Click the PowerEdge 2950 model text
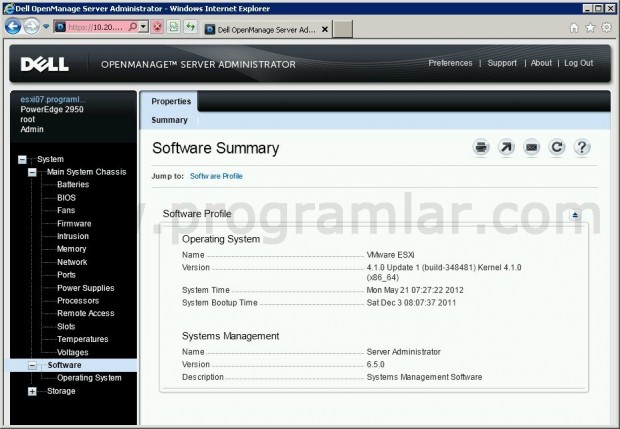Image resolution: width=620 pixels, height=429 pixels. 52,109
